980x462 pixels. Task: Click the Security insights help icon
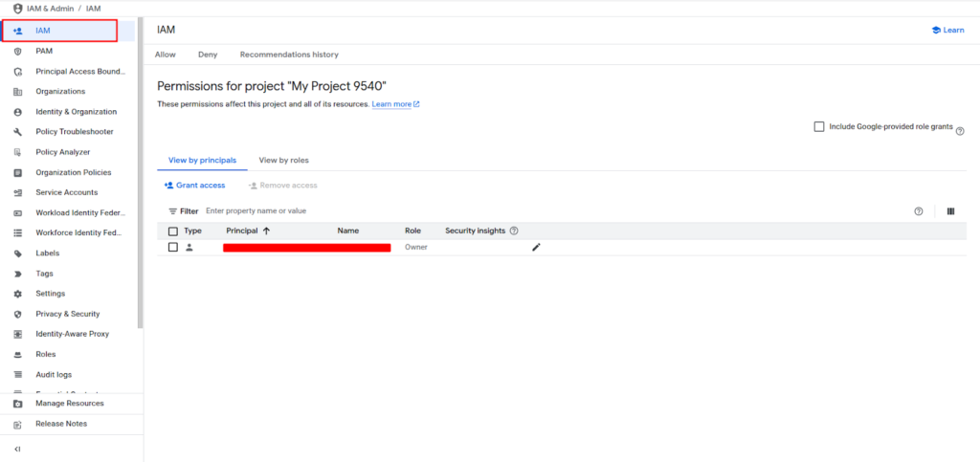pyautogui.click(x=514, y=231)
